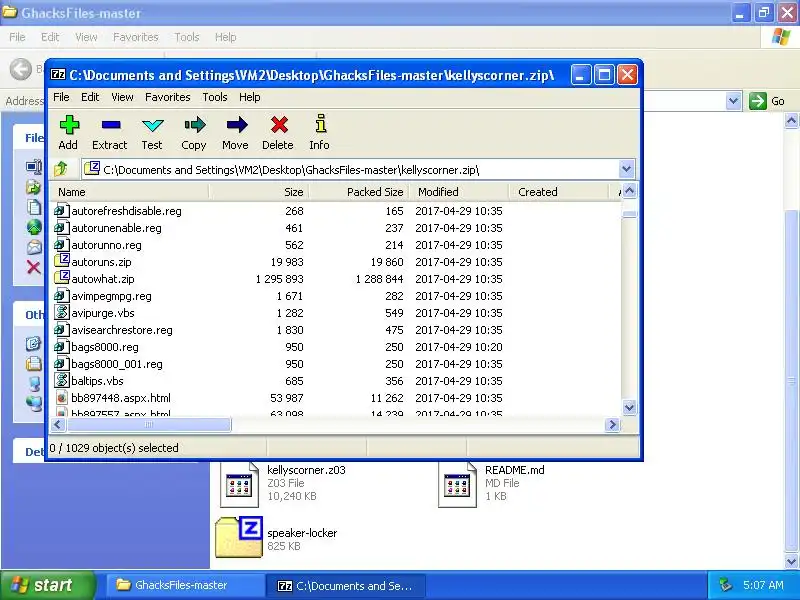Select the avipurge.vbs script icon
The width and height of the screenshot is (800, 600).
[62, 312]
